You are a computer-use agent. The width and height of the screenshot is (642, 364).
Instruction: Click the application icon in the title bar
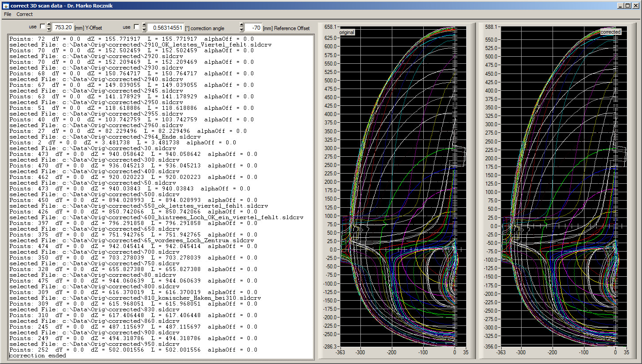pos(5,5)
